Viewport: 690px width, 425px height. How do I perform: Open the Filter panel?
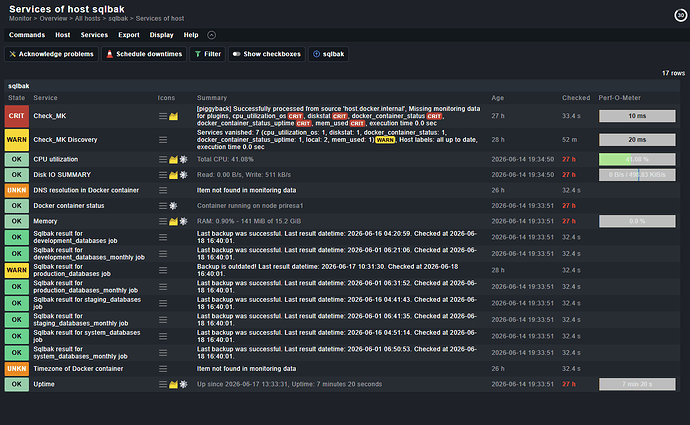click(x=208, y=54)
